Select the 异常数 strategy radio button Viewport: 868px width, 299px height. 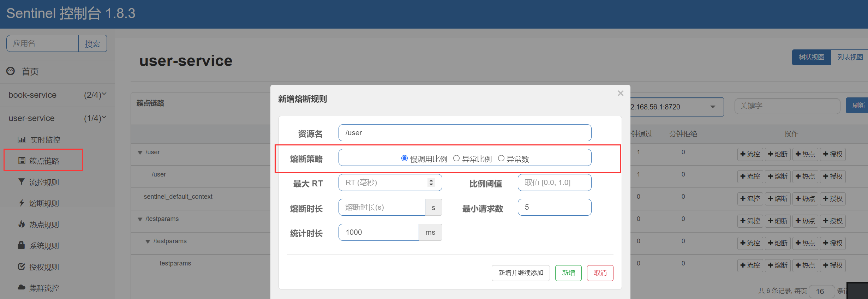tap(501, 158)
